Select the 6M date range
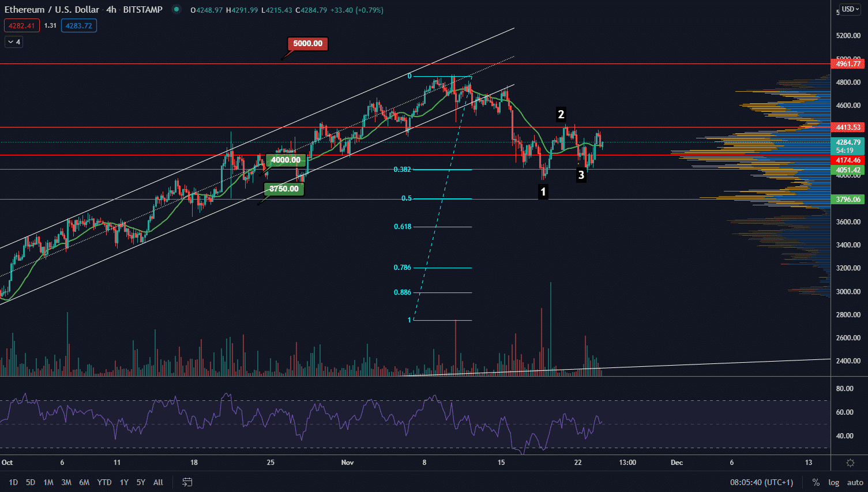This screenshot has width=868, height=492. (84, 482)
